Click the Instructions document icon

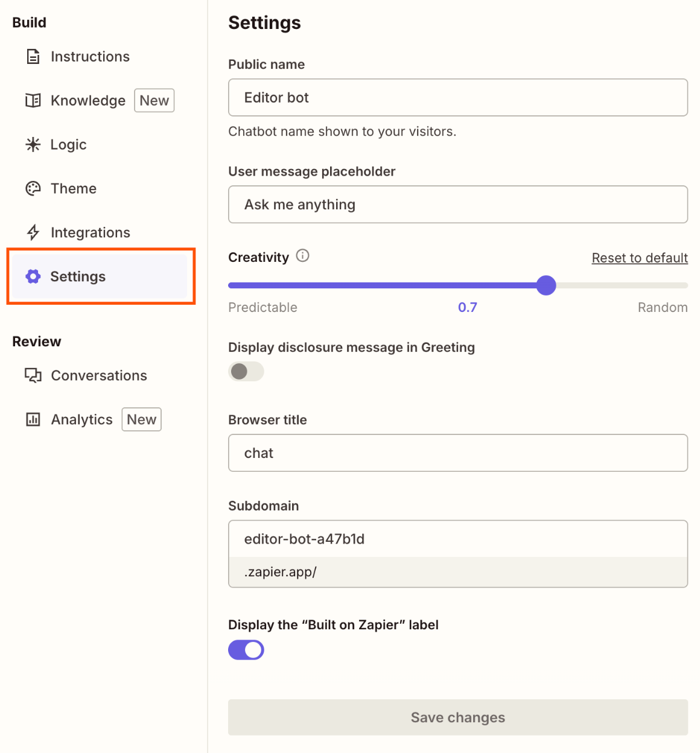point(33,57)
